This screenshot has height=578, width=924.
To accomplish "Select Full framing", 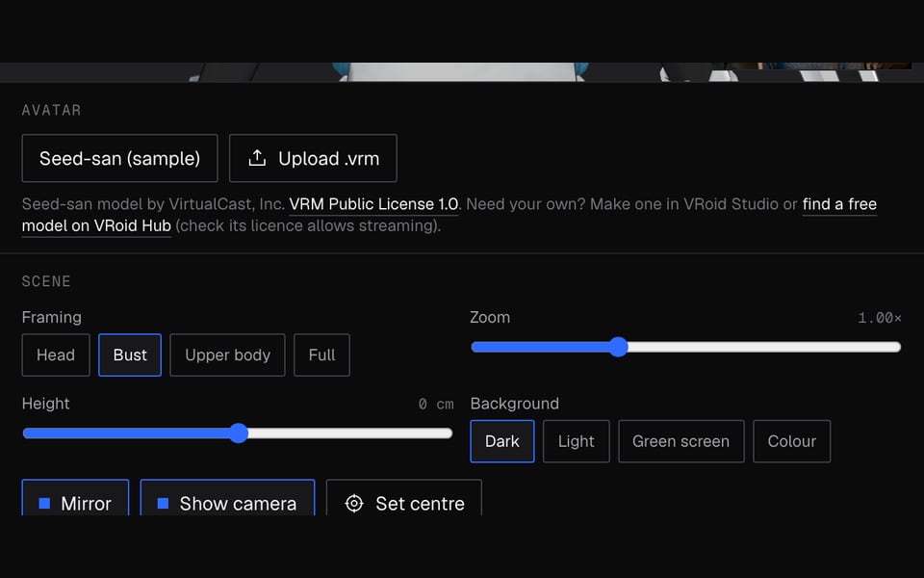I will [321, 355].
